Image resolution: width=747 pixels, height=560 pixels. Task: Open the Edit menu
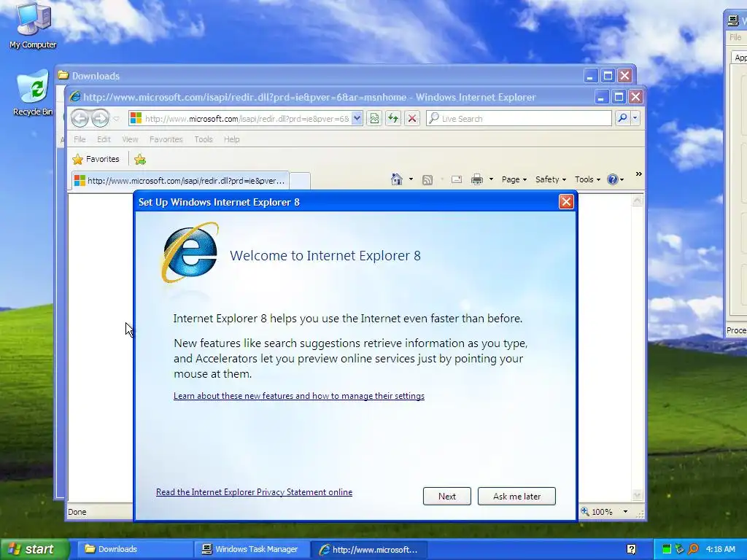104,139
